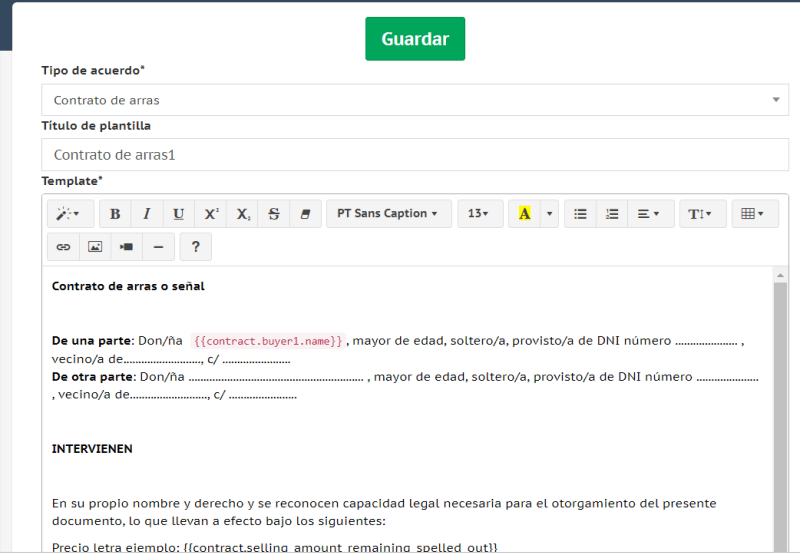Image resolution: width=800 pixels, height=555 pixels.
Task: Toggle italic formatting
Action: click(x=147, y=214)
